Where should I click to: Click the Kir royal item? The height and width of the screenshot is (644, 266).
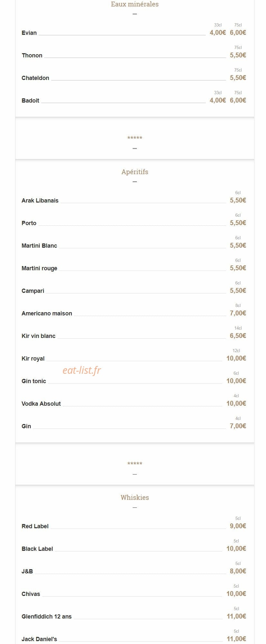pyautogui.click(x=33, y=359)
